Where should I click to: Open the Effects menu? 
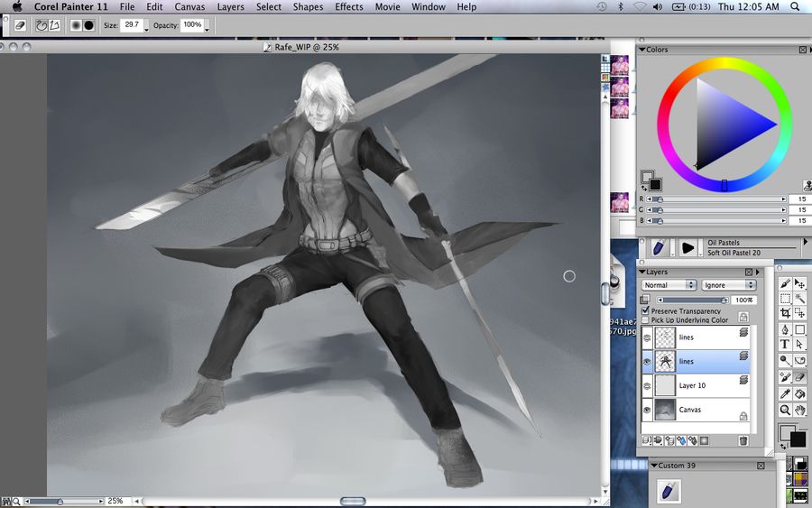coord(348,6)
